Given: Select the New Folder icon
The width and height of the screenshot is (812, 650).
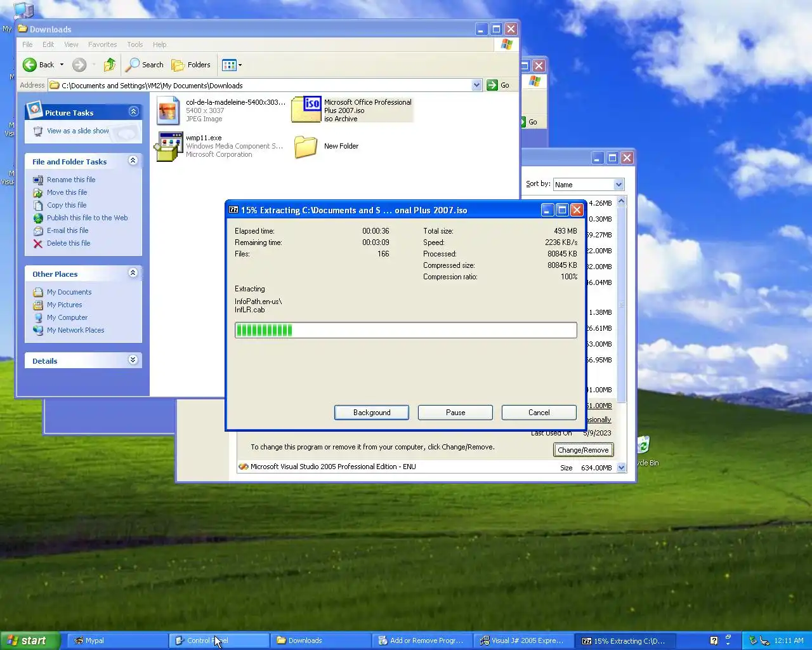Looking at the screenshot, I should coord(306,147).
